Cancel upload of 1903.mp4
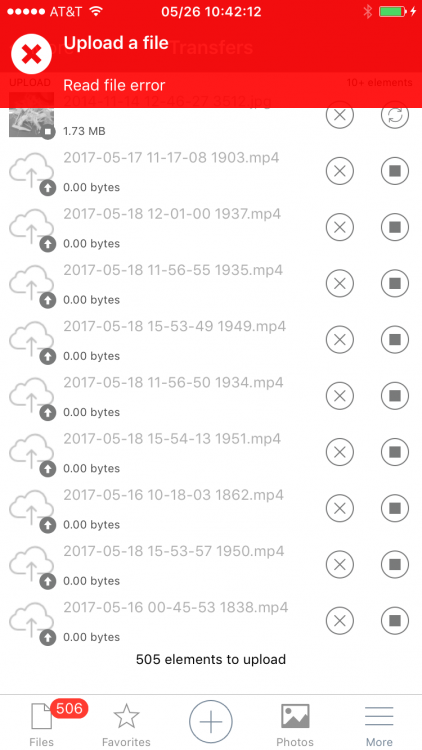Screen dimensions: 422x750 340,171
